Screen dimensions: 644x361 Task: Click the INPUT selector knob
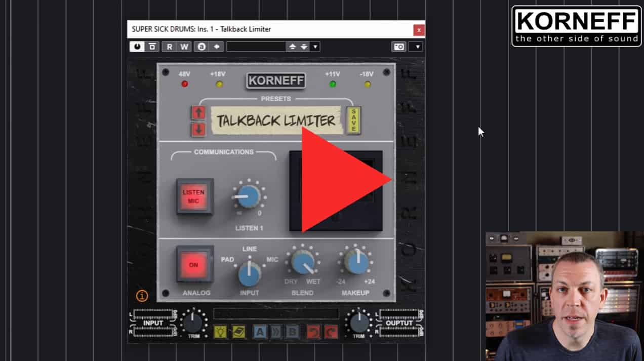click(x=249, y=274)
